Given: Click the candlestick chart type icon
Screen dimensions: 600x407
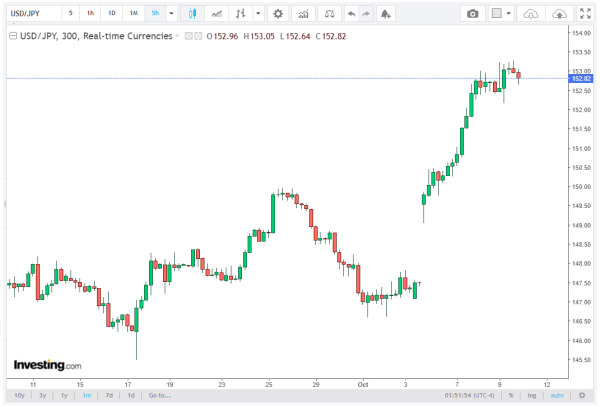Looking at the screenshot, I should pos(192,14).
